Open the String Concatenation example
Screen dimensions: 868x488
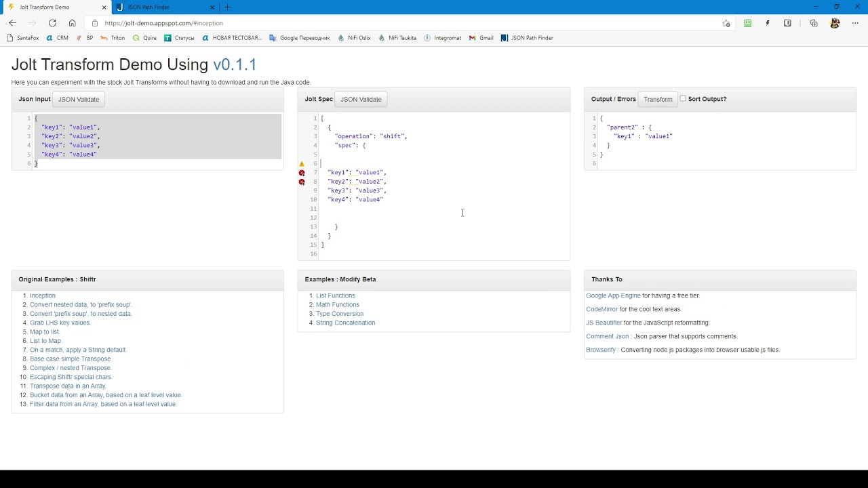click(x=346, y=323)
